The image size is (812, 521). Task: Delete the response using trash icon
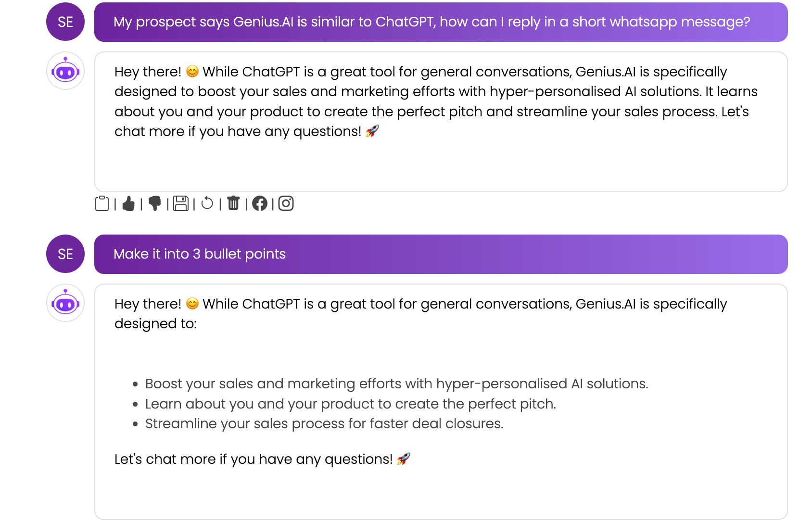[x=233, y=204]
